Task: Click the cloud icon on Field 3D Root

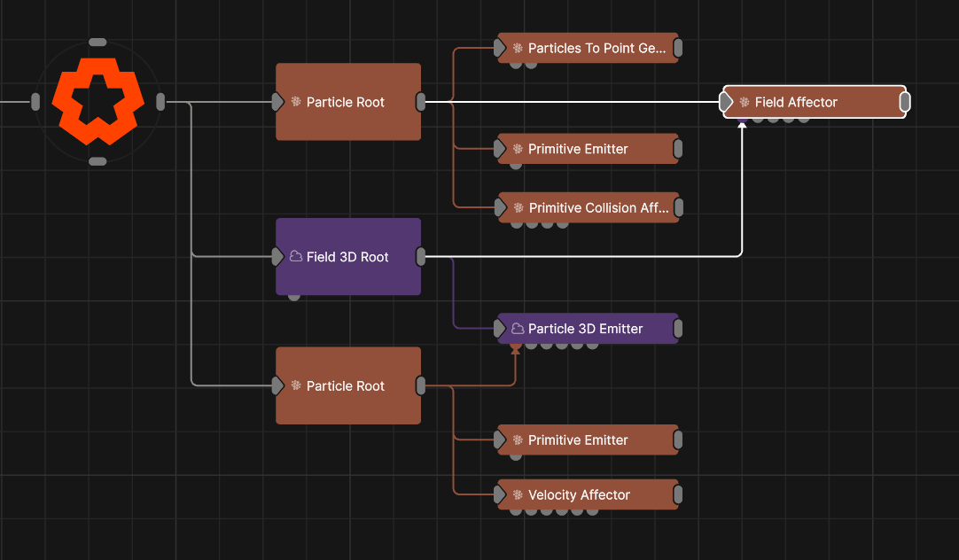Action: tap(296, 257)
